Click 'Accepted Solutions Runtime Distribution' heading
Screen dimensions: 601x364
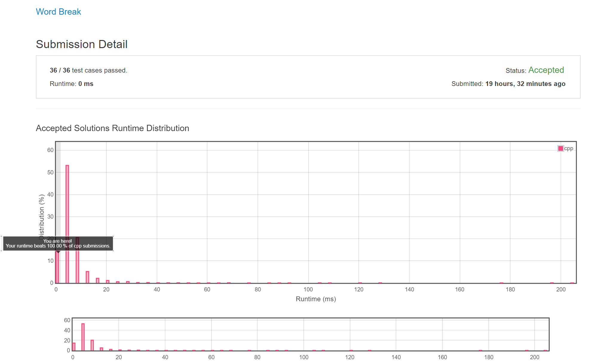pos(112,128)
